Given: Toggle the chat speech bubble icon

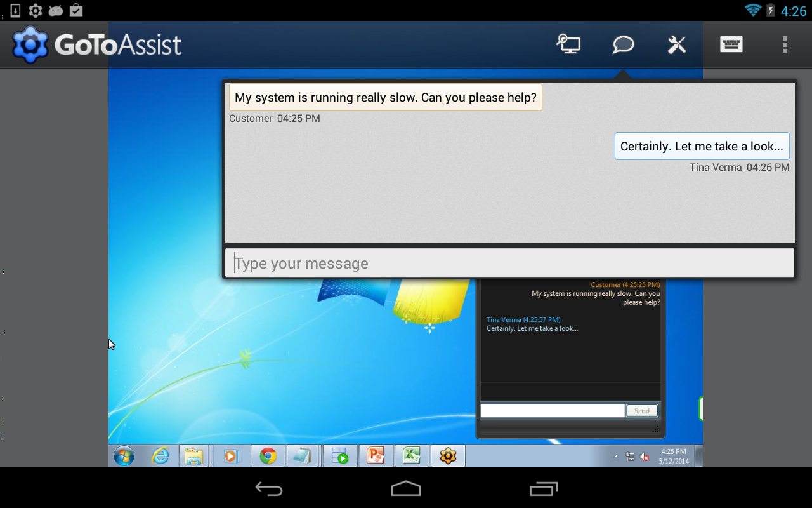Looking at the screenshot, I should coord(624,44).
